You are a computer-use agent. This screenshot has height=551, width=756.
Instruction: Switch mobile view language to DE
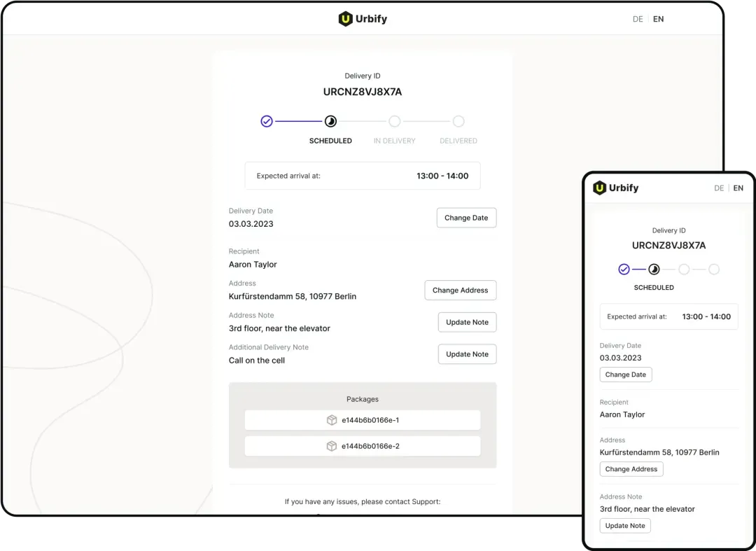[x=719, y=188]
